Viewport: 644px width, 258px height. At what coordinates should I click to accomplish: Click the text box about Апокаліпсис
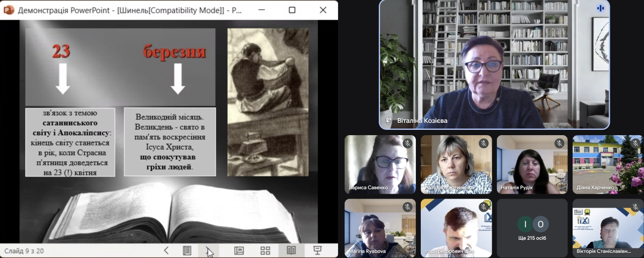(x=70, y=142)
